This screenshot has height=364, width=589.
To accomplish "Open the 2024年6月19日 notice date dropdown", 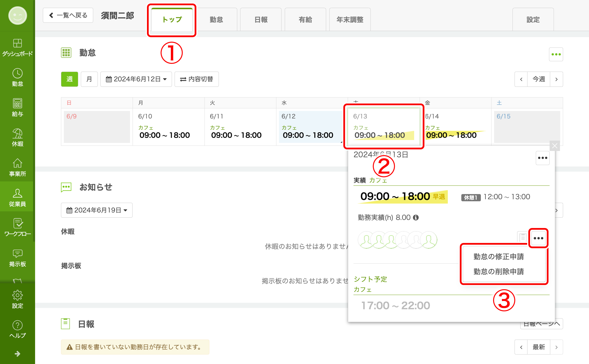I will (97, 210).
